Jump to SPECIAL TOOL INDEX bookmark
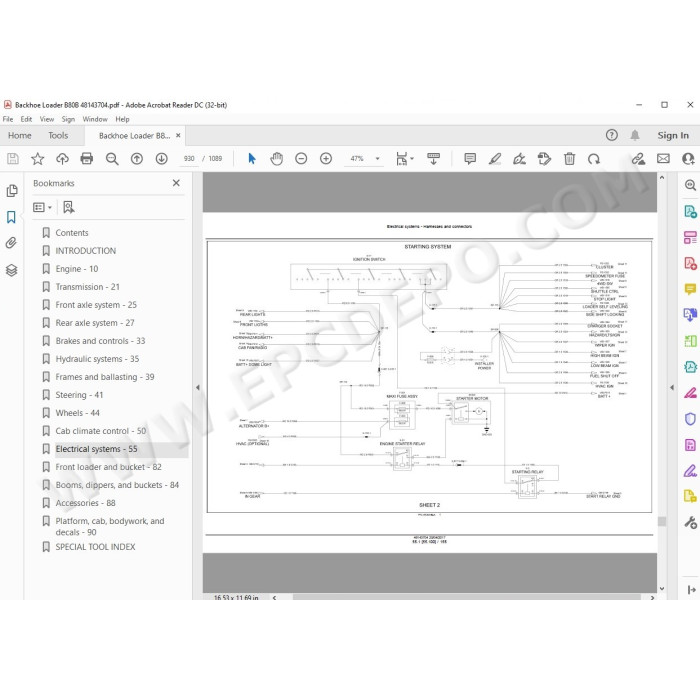 [x=95, y=547]
